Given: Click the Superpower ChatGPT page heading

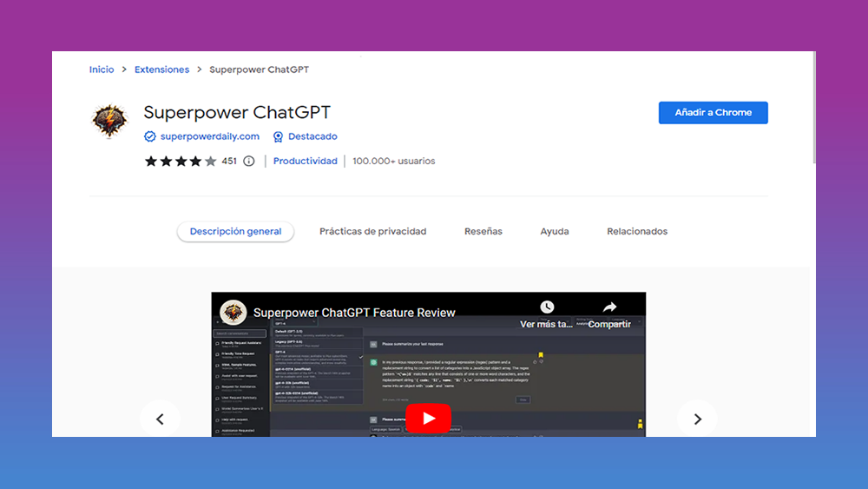Looking at the screenshot, I should [237, 112].
